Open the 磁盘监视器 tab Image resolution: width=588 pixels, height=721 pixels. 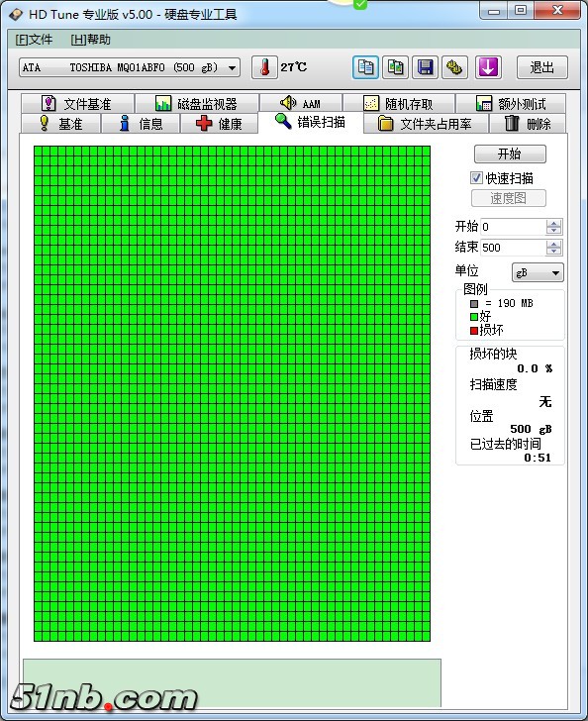pos(197,103)
